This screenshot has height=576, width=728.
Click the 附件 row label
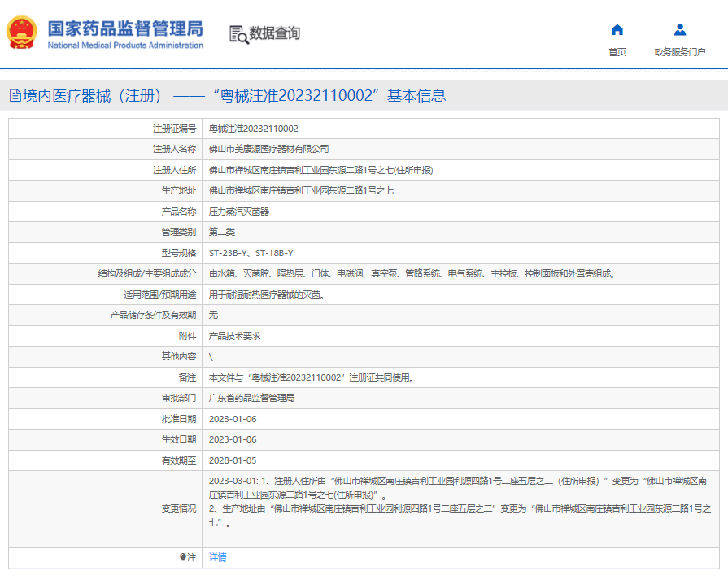click(188, 336)
